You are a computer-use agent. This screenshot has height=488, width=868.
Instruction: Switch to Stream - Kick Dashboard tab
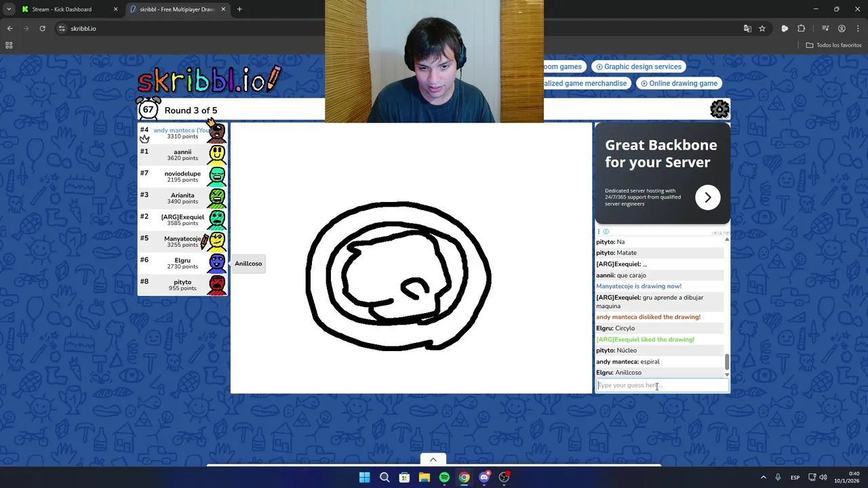click(x=69, y=9)
